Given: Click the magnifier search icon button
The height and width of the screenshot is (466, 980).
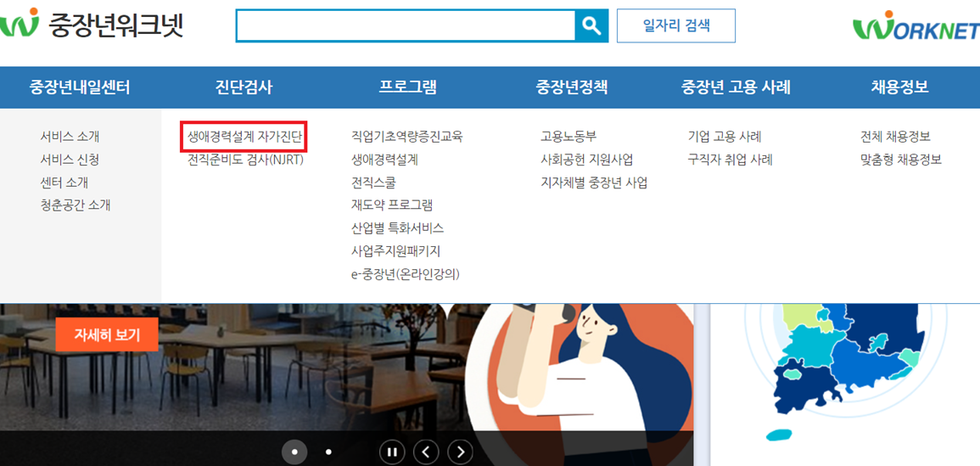Looking at the screenshot, I should [591, 25].
